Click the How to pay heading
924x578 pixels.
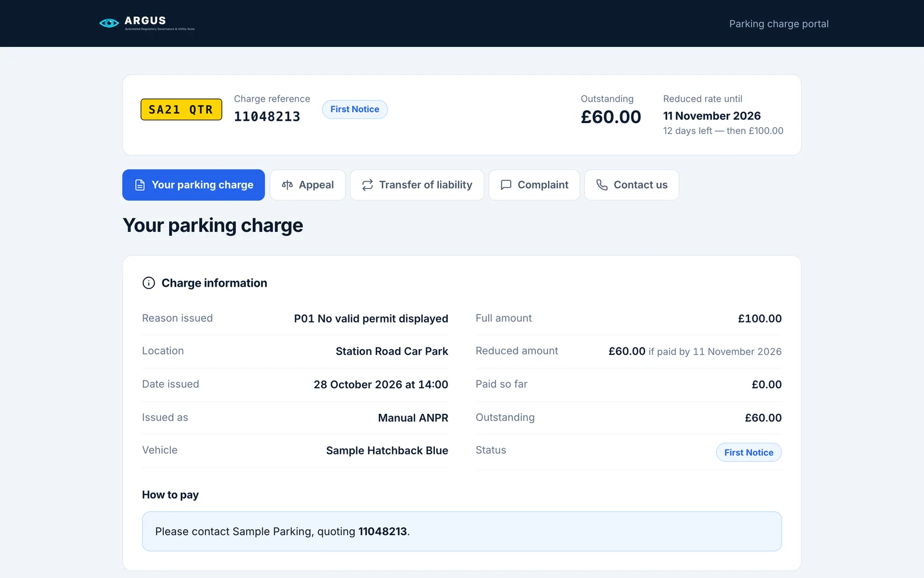[170, 495]
